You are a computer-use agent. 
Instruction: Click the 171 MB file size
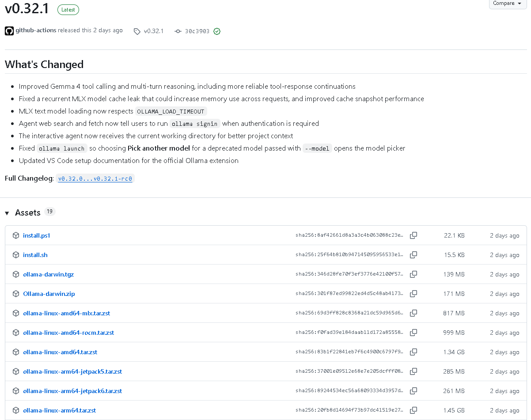click(x=454, y=294)
